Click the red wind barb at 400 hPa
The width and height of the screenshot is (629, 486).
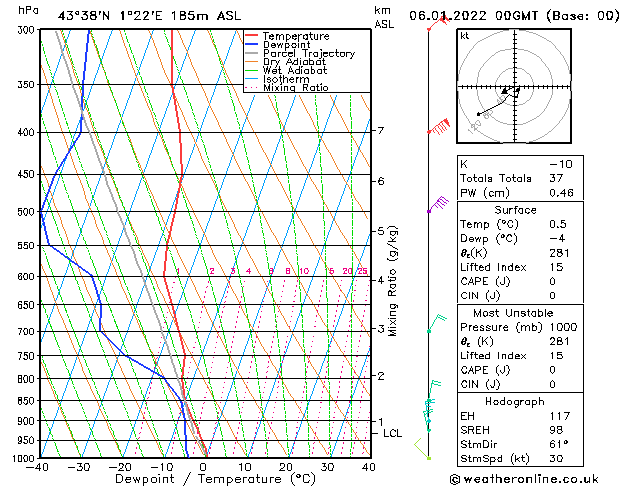[x=439, y=128]
